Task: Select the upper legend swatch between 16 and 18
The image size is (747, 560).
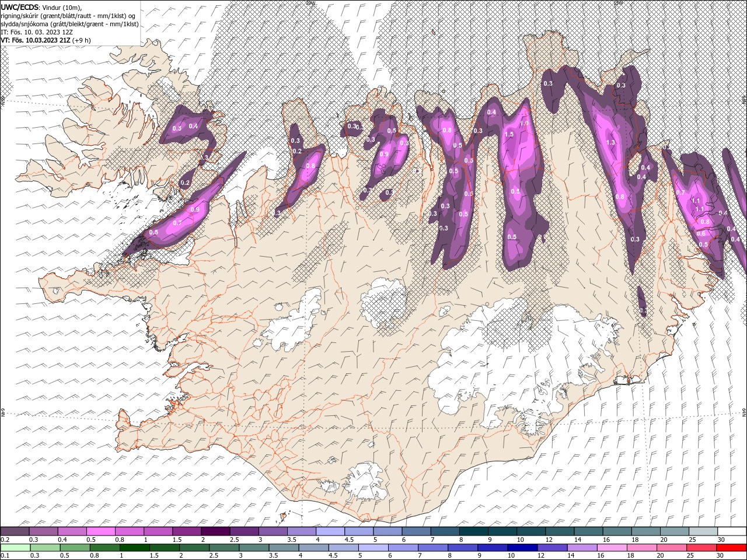Action: (617, 531)
